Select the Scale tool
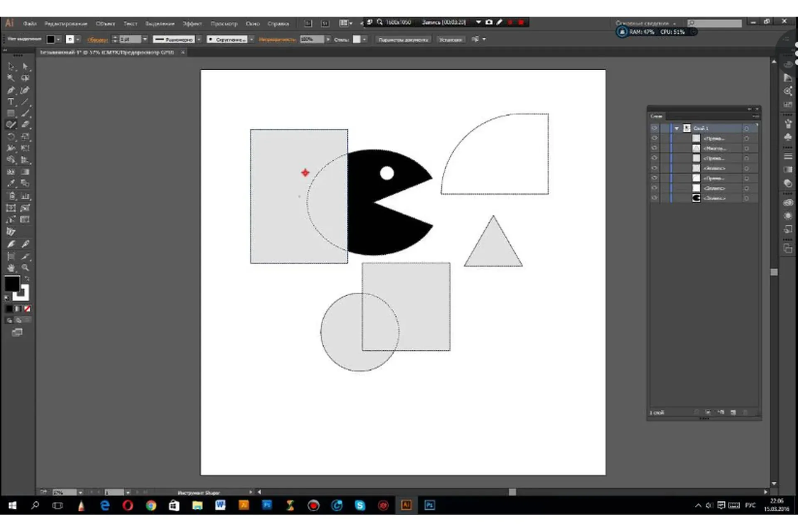 coord(25,137)
